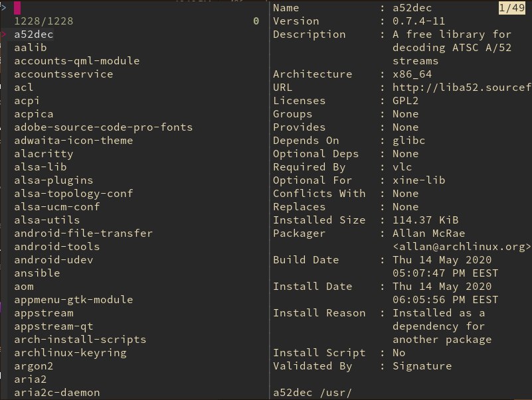Choose arch-install-scripts entry
The image size is (532, 400).
click(x=80, y=340)
